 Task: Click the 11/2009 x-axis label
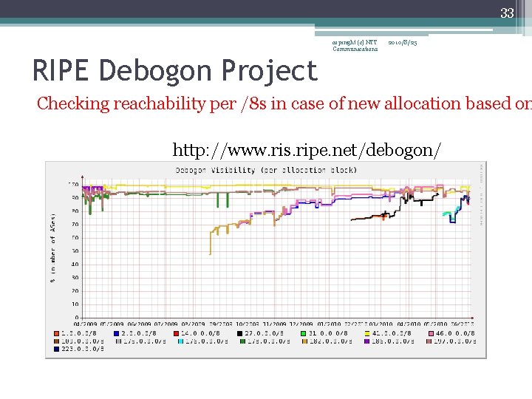275,324
